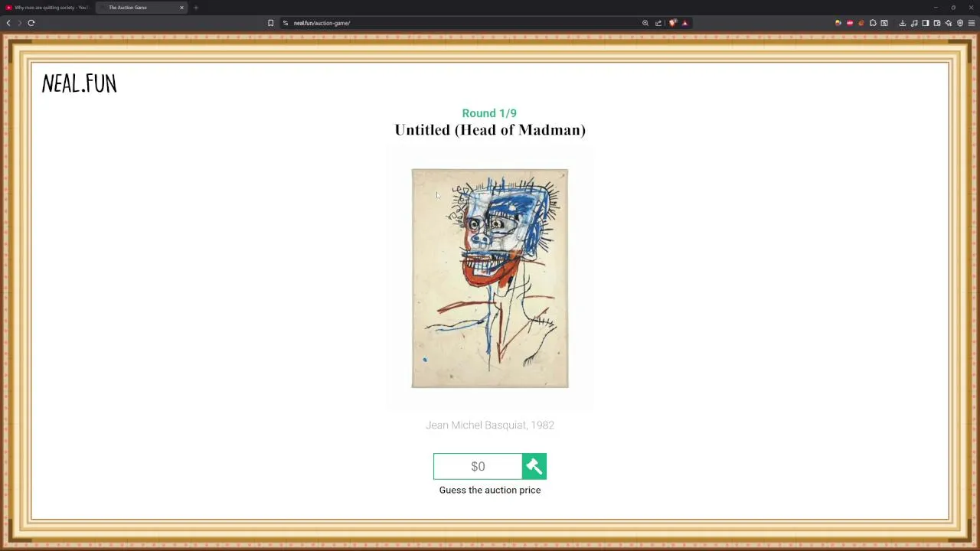Click the share page icon
Image resolution: width=980 pixels, height=551 pixels.
[x=658, y=23]
